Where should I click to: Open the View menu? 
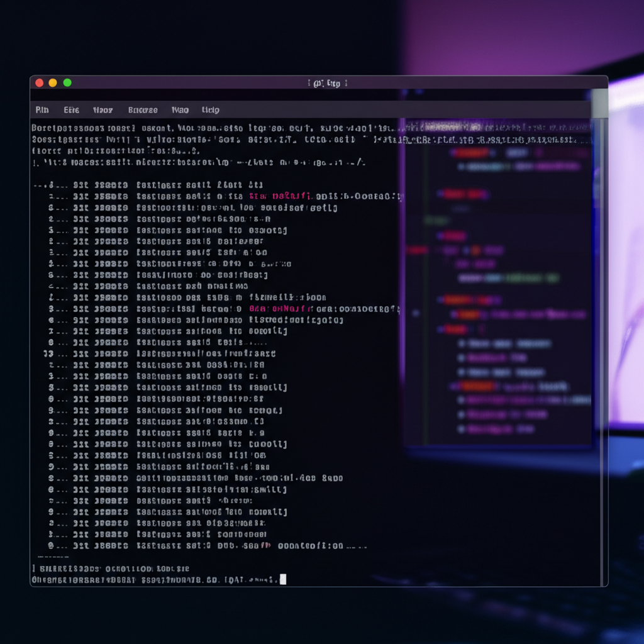click(103, 110)
